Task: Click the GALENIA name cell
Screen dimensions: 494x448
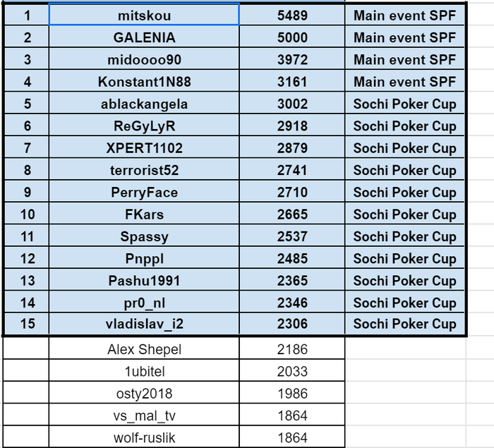Action: click(144, 37)
